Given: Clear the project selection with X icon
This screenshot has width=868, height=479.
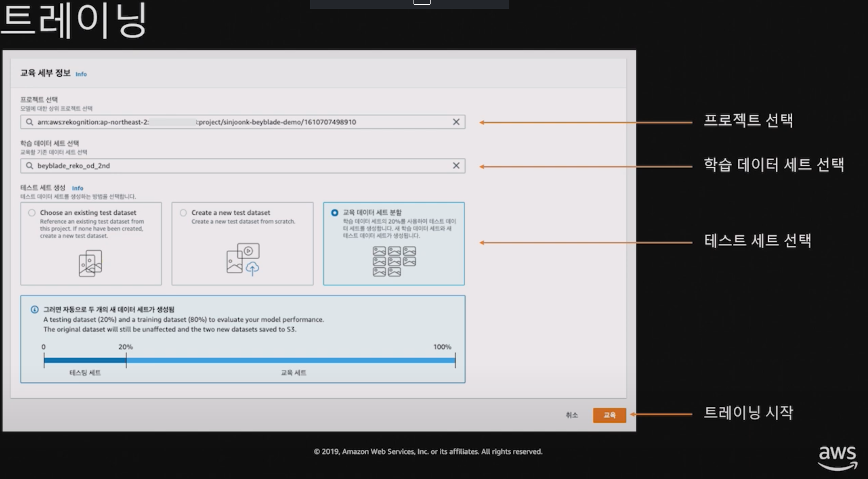Looking at the screenshot, I should 456,122.
